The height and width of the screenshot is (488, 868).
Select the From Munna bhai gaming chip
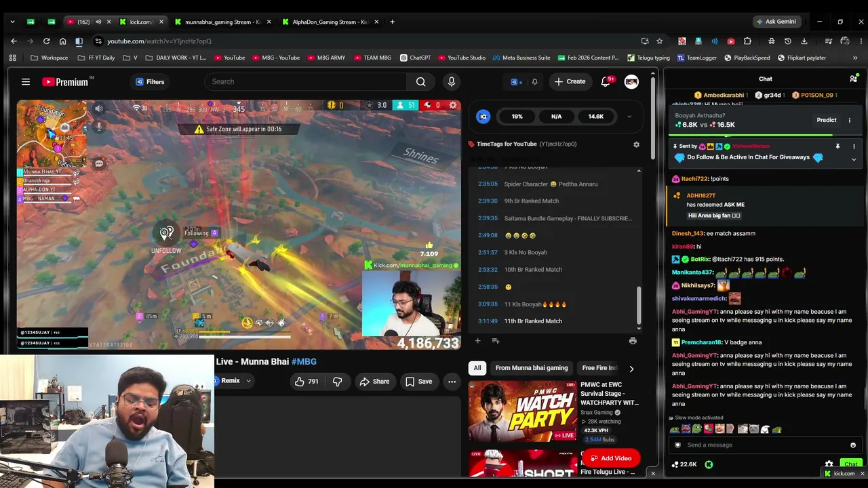coord(532,369)
